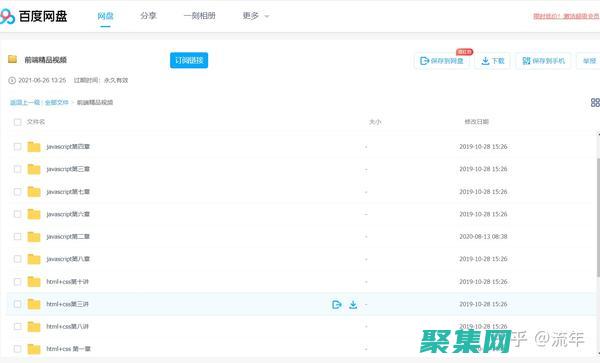Check the javascript第四章 checkbox
Screen dimensions: 600x363
pyautogui.click(x=17, y=147)
